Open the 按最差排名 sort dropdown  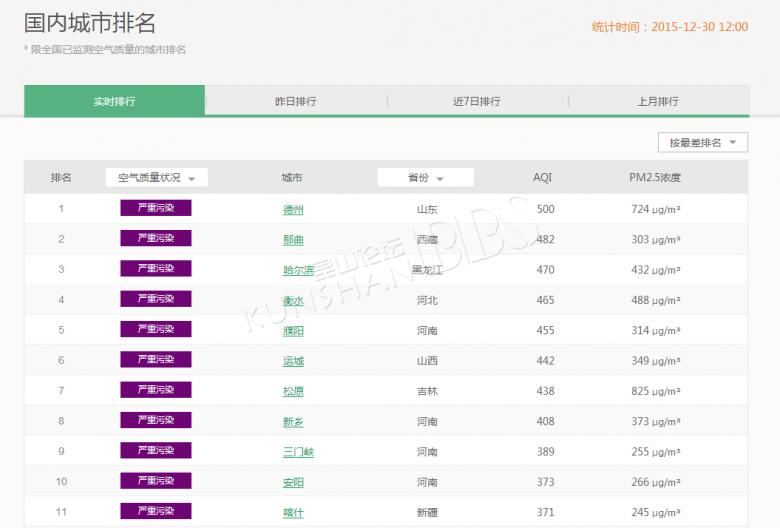click(x=702, y=143)
